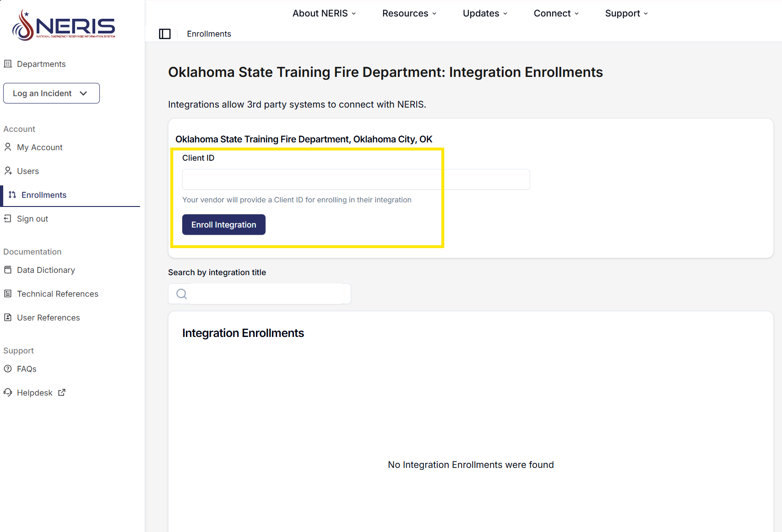Viewport: 782px width, 532px height.
Task: Click the Helpdesk external link icon
Action: tap(62, 393)
